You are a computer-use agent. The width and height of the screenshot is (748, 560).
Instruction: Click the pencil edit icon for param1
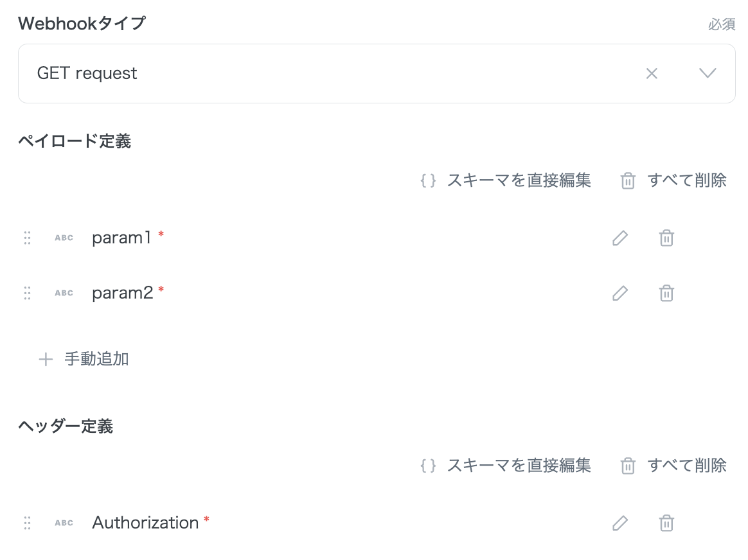tap(619, 238)
